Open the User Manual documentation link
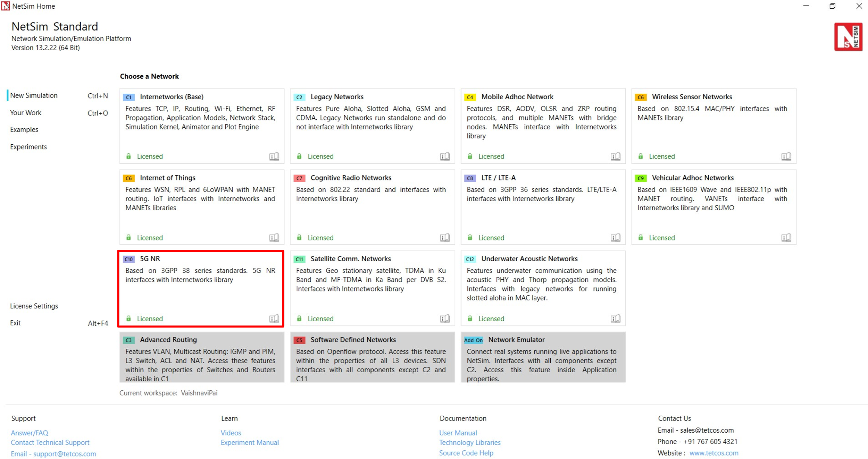The width and height of the screenshot is (868, 459). point(458,433)
